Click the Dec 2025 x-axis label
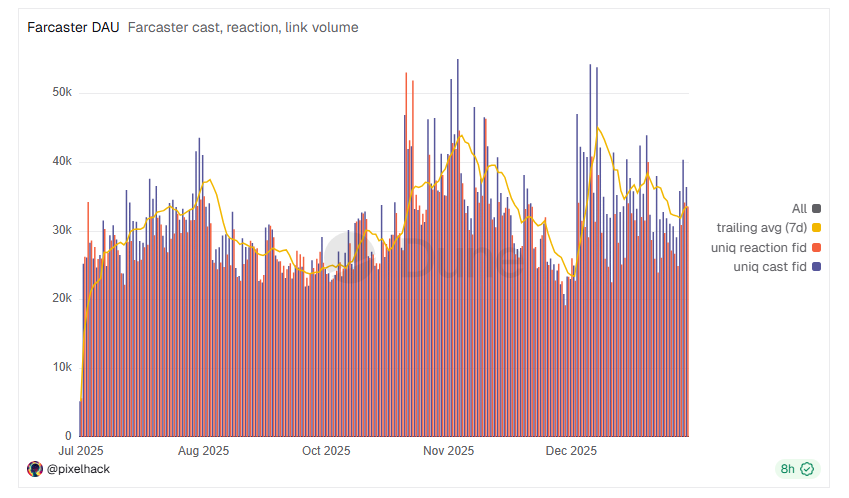The height and width of the screenshot is (498, 849). (570, 451)
